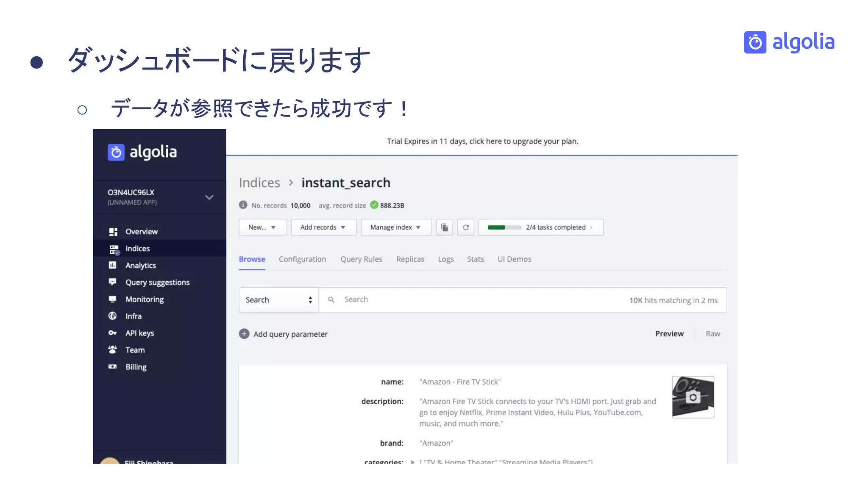
Task: Expand the categories array triangle
Action: point(413,462)
